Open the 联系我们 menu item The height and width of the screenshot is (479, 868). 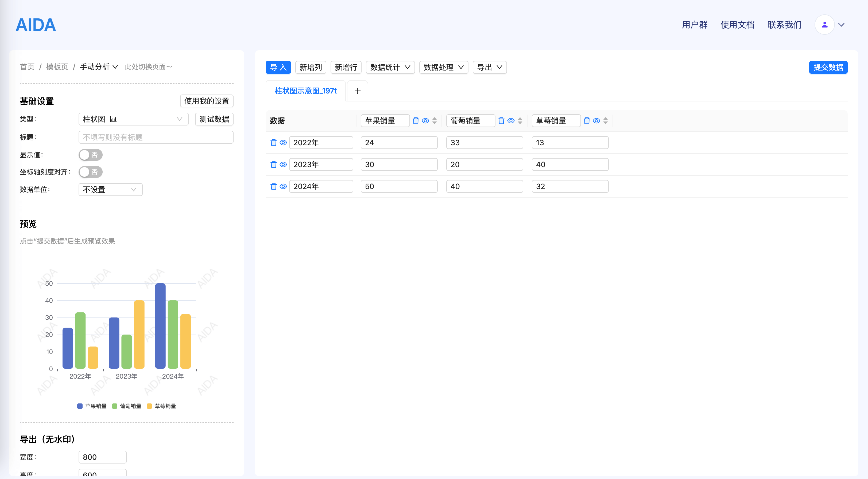(785, 25)
